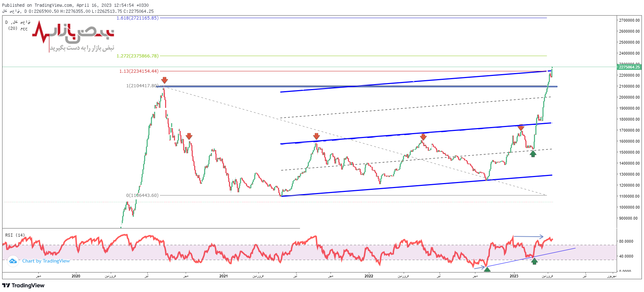Click price axis label 1300000.00
The image size is (644, 292).
pos(629,175)
